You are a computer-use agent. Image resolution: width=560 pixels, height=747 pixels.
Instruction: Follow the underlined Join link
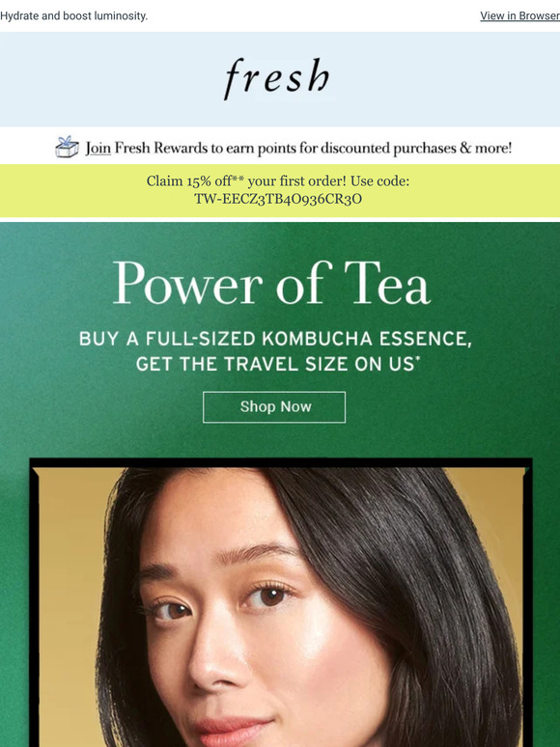(98, 149)
